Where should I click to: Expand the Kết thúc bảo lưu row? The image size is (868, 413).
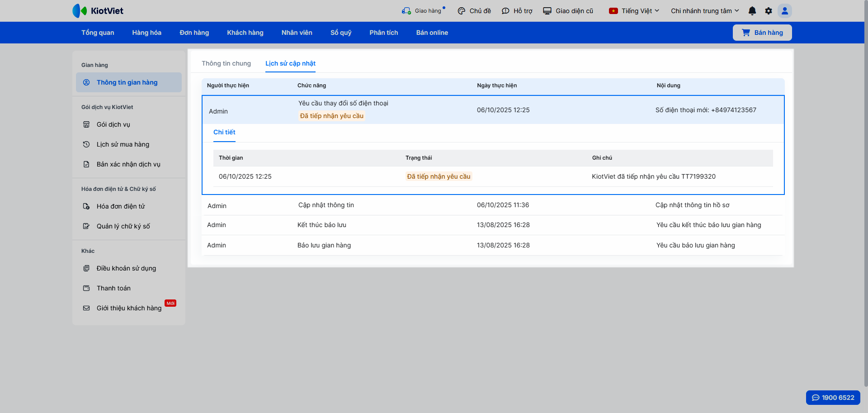coord(493,225)
